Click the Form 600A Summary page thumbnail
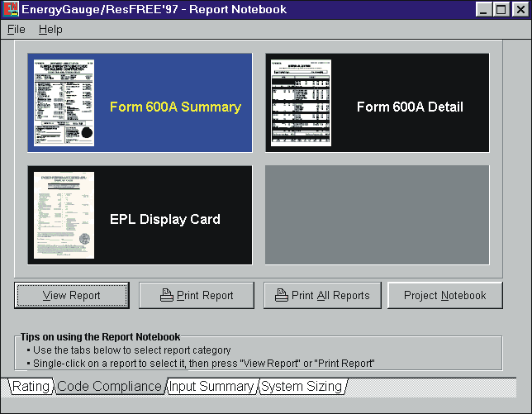Viewport: 532px width, 414px height. 64,102
